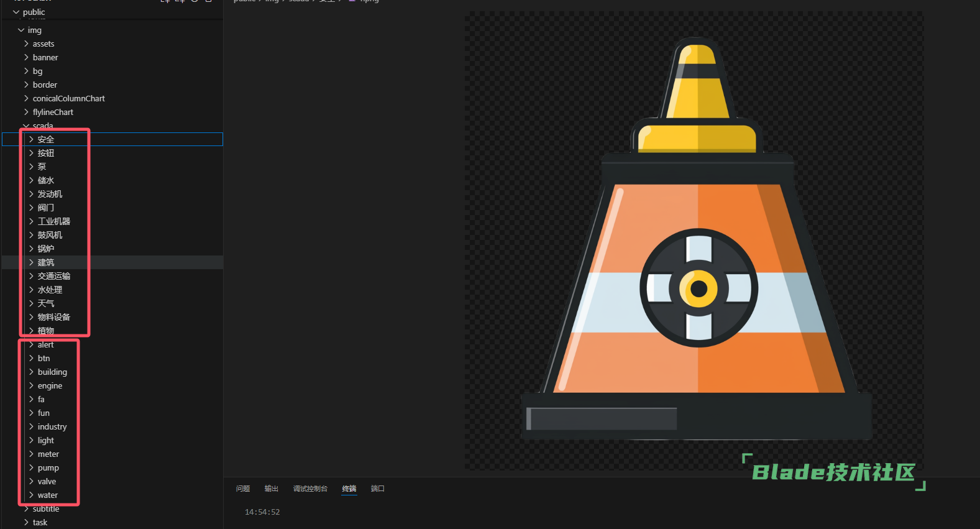
Task: Expand the 交通运输 folder
Action: [x=53, y=276]
